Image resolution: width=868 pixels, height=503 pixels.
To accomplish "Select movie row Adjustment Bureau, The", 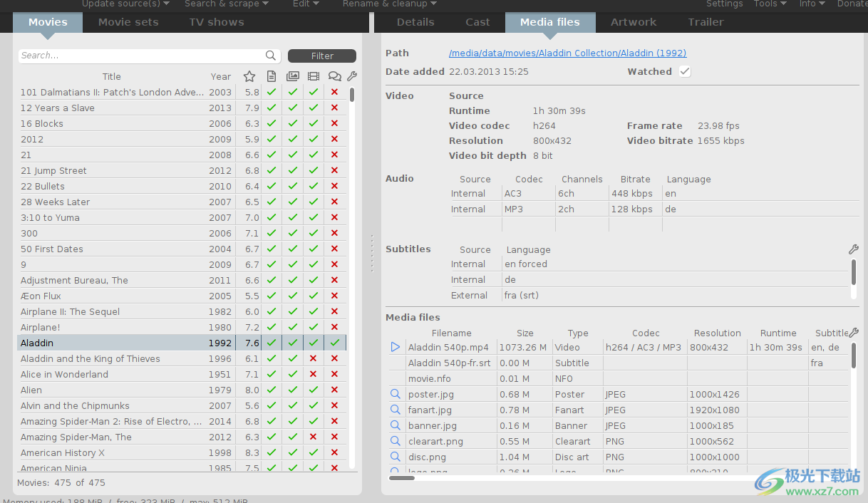I will coord(182,280).
